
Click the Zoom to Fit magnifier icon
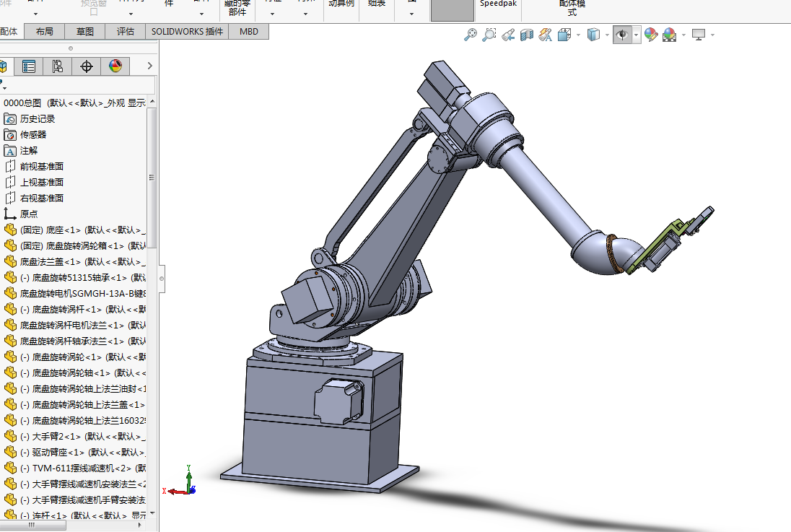471,35
